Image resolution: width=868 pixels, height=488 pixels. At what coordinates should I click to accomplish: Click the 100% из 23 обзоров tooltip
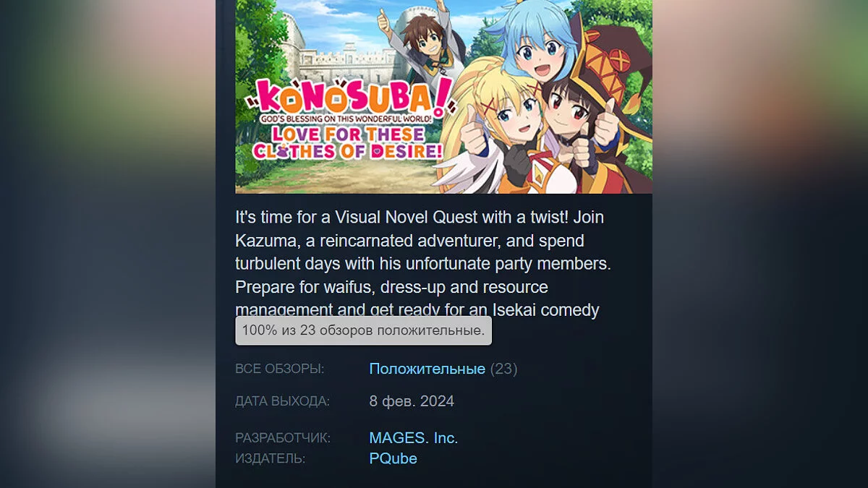pos(364,330)
